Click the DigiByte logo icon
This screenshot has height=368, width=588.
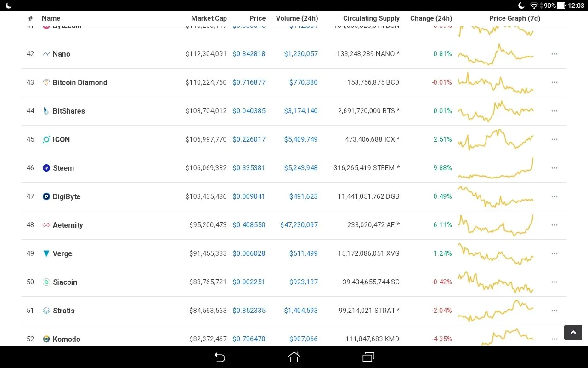46,196
